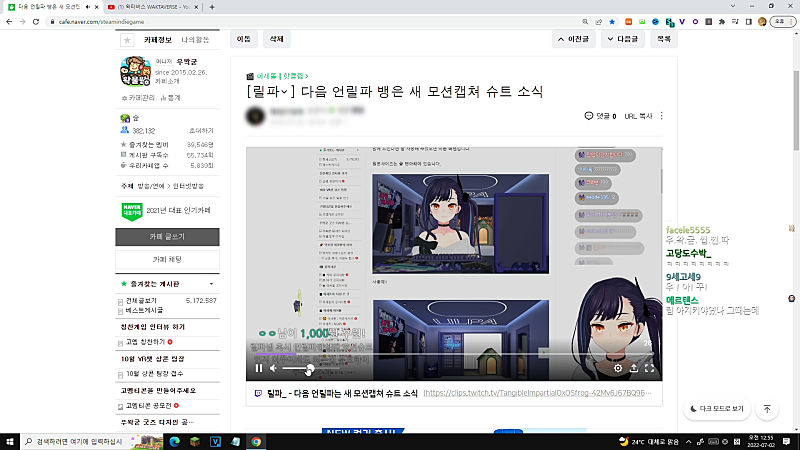800x450 pixels.
Task: Go back in browser history
Action: [9, 21]
